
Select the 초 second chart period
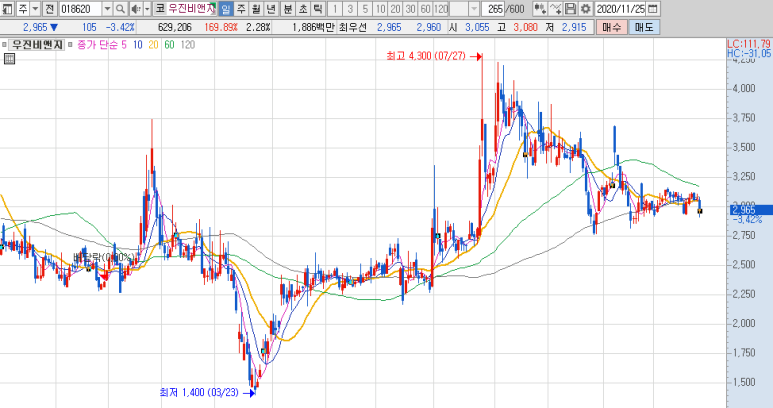click(303, 8)
